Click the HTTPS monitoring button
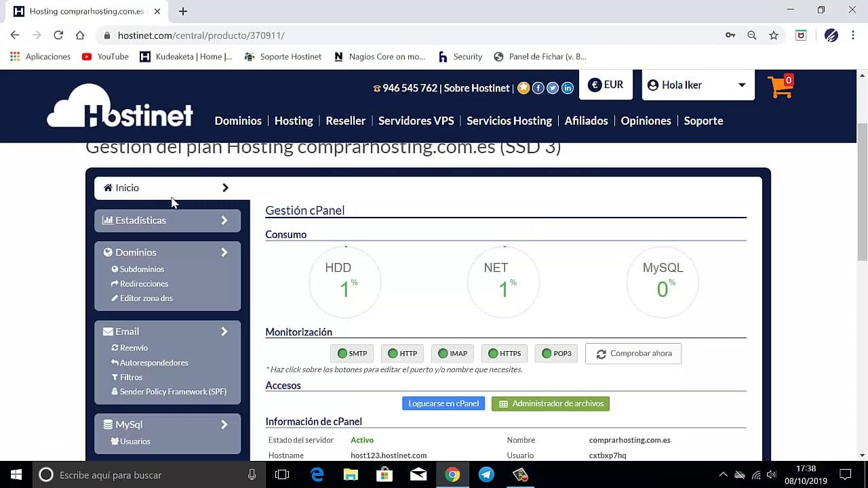Viewport: 868px width, 488px height. tap(505, 354)
